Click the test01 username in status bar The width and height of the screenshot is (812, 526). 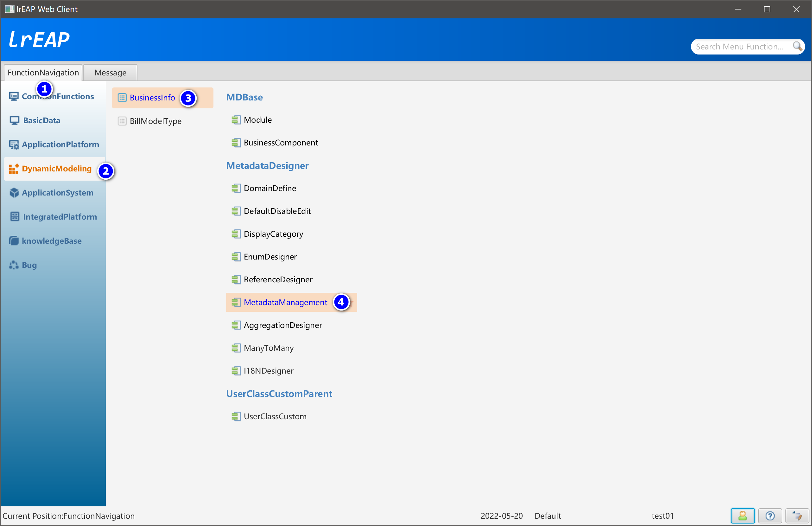click(663, 516)
